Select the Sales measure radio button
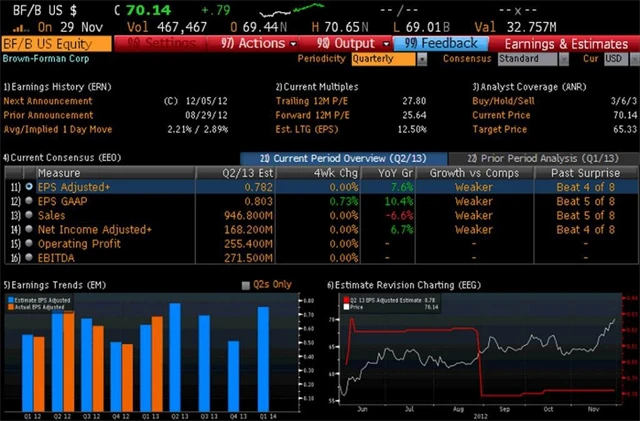640x421 pixels. [29, 215]
